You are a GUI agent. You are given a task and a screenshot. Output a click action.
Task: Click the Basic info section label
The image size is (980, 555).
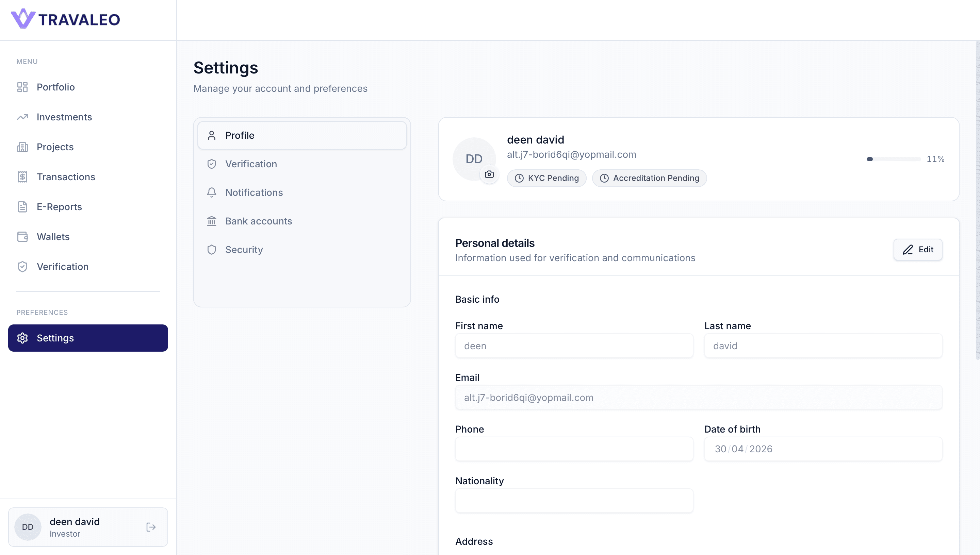(x=477, y=299)
